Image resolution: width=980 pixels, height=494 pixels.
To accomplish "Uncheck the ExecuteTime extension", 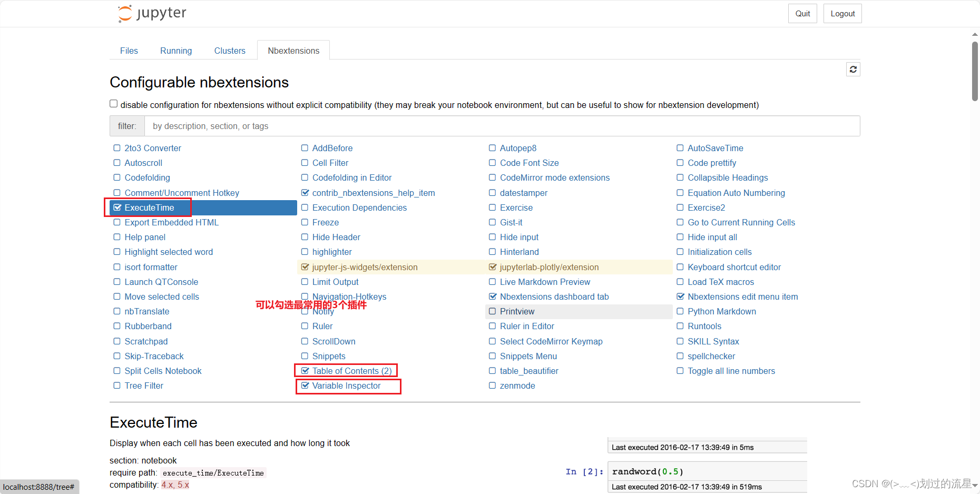I will (x=117, y=208).
